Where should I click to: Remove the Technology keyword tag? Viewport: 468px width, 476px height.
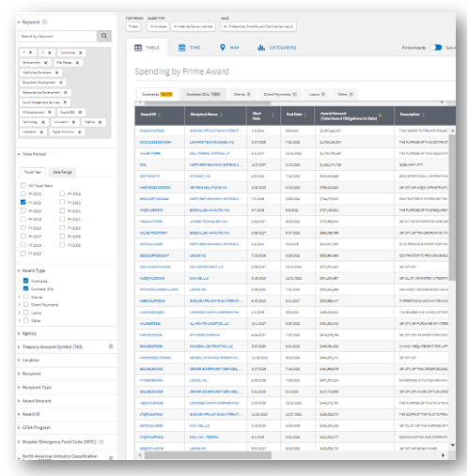coord(43,122)
